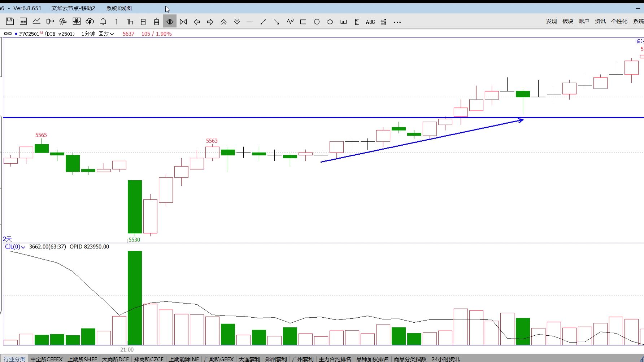This screenshot has width=644, height=362.
Task: Toggle the highlighted expand-horizontal icon
Action: (x=170, y=22)
